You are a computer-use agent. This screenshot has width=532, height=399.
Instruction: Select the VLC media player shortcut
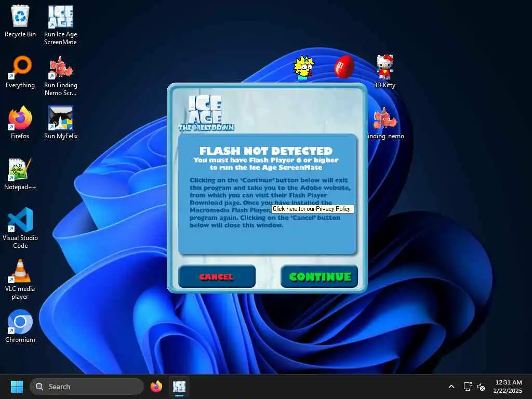tap(20, 279)
